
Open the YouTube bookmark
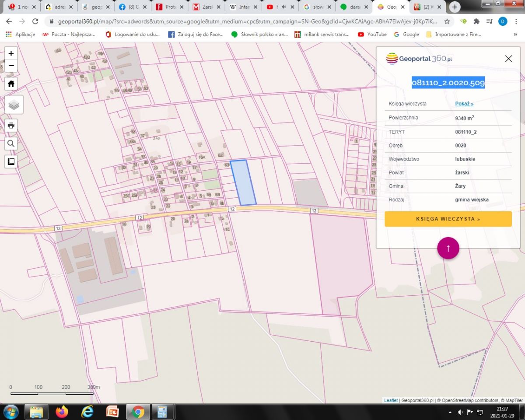372,34
